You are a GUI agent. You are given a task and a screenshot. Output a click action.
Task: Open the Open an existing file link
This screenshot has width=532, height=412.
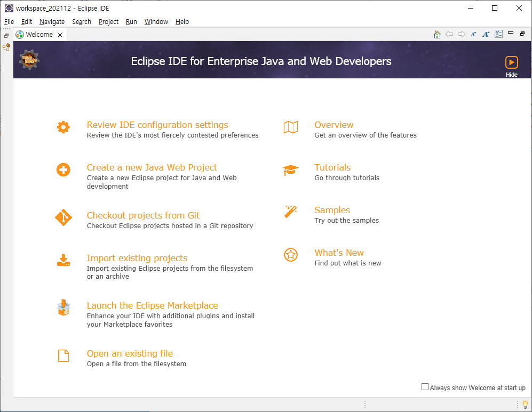[x=130, y=354]
